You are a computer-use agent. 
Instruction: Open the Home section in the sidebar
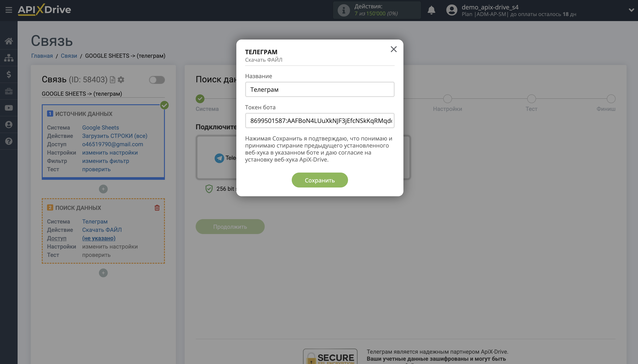coord(9,41)
